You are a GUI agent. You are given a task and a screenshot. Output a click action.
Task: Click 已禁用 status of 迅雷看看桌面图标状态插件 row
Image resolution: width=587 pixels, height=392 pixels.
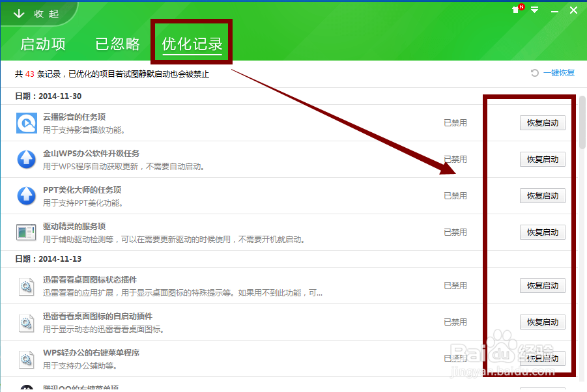[455, 286]
